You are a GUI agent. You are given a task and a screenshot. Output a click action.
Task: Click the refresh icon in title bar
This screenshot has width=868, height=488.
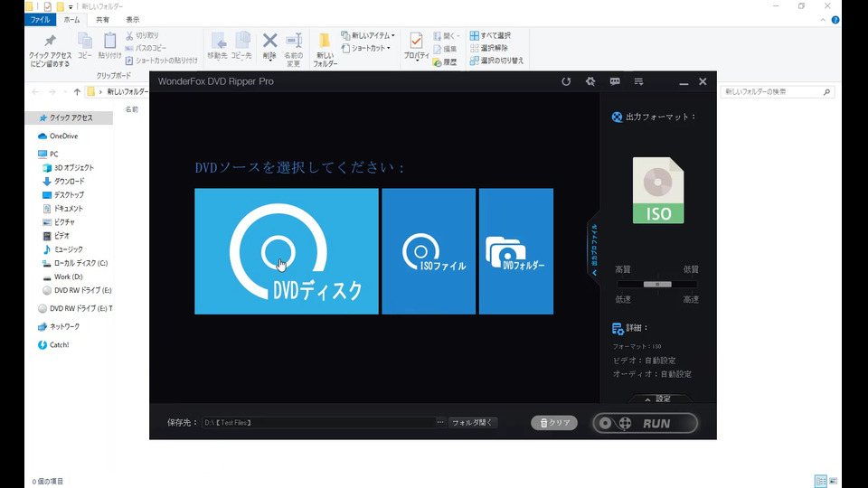566,81
